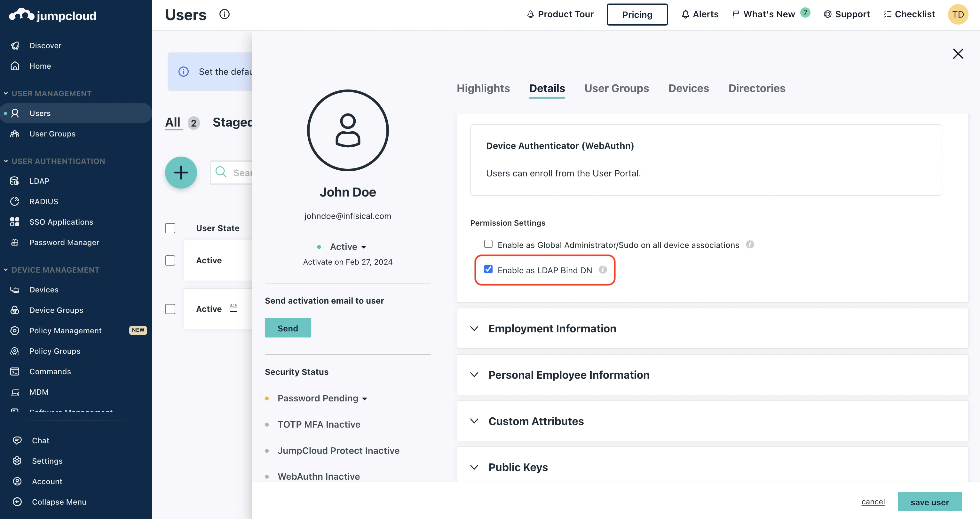The image size is (980, 519).
Task: Open the Password Pending dropdown
Action: [322, 399]
